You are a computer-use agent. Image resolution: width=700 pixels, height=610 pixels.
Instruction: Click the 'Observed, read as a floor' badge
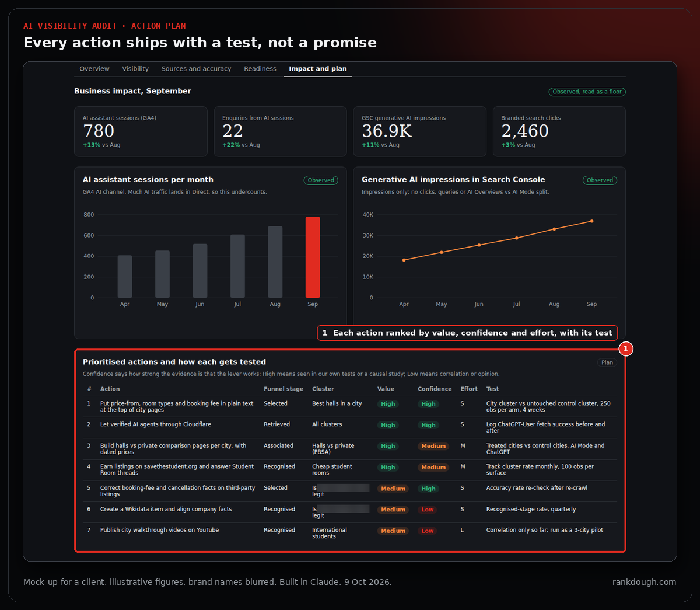click(587, 92)
